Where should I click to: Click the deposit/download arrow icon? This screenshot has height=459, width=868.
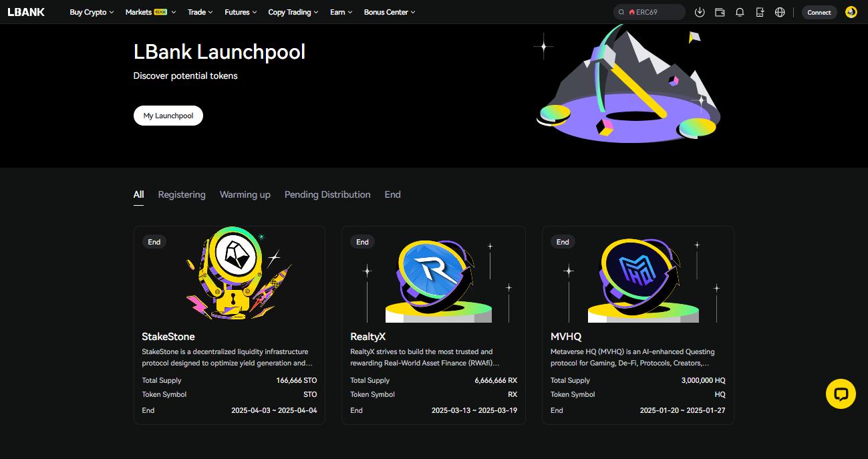(x=700, y=12)
